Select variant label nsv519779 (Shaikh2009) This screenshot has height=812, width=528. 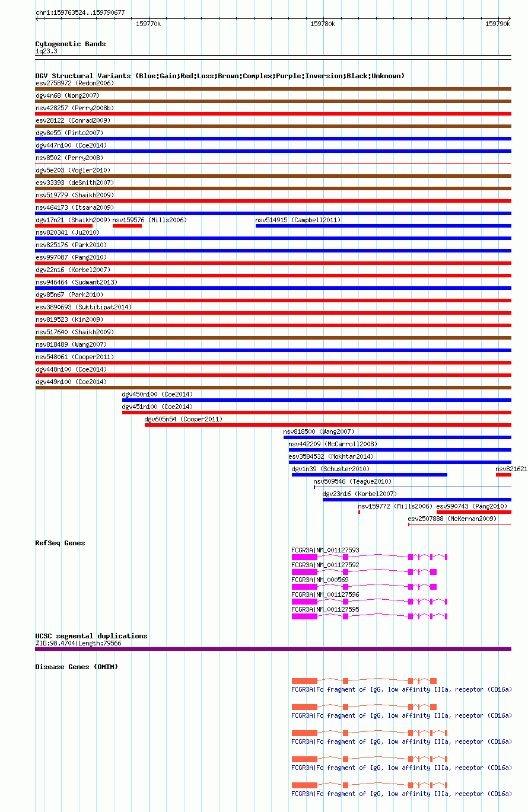(75, 195)
